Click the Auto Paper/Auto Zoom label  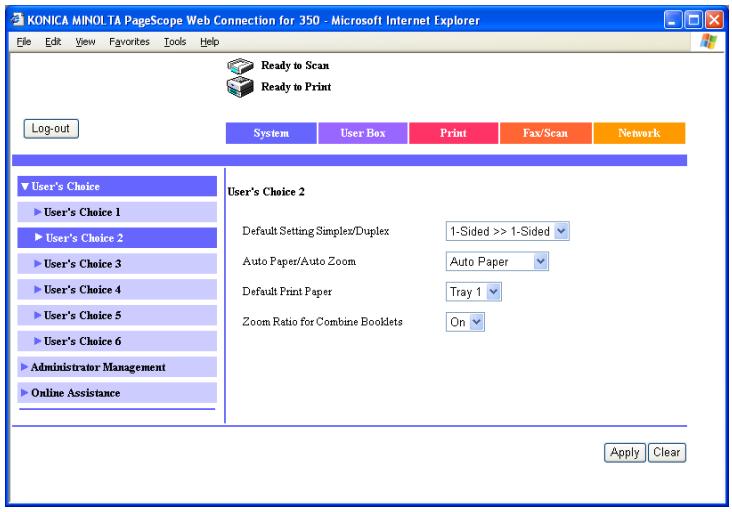click(299, 261)
